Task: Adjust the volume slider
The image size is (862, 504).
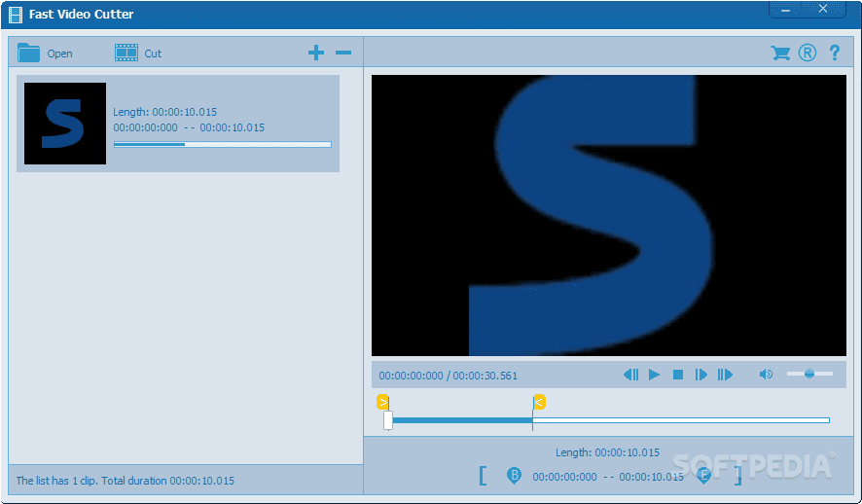Action: click(x=809, y=374)
